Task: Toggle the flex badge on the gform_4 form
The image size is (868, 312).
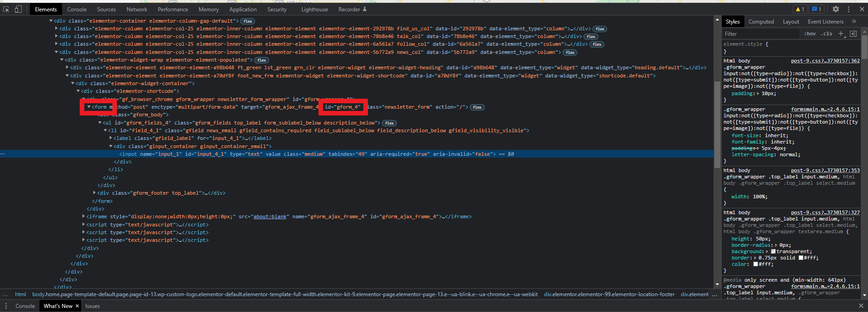Action: pos(477,107)
